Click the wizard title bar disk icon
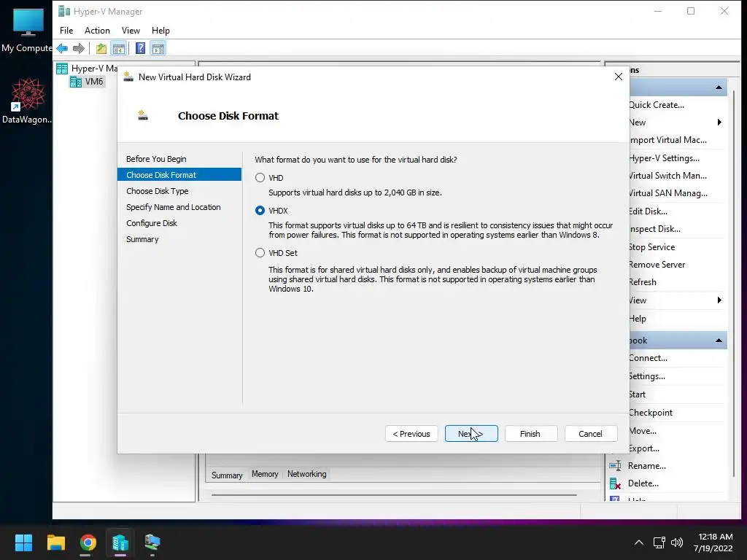This screenshot has width=747, height=560. (128, 77)
